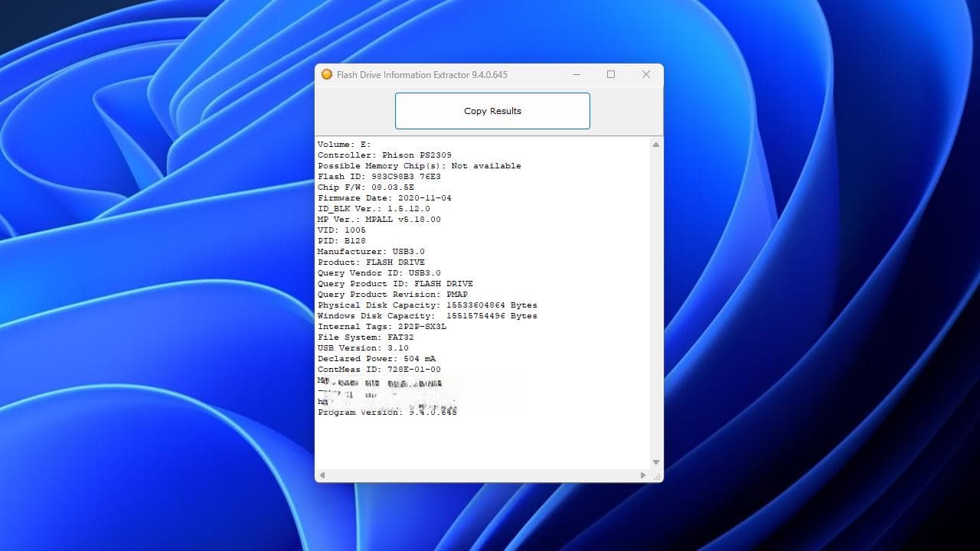The image size is (980, 551).
Task: Click the "ContMeas ID: 728E-01-00" line
Action: (379, 369)
